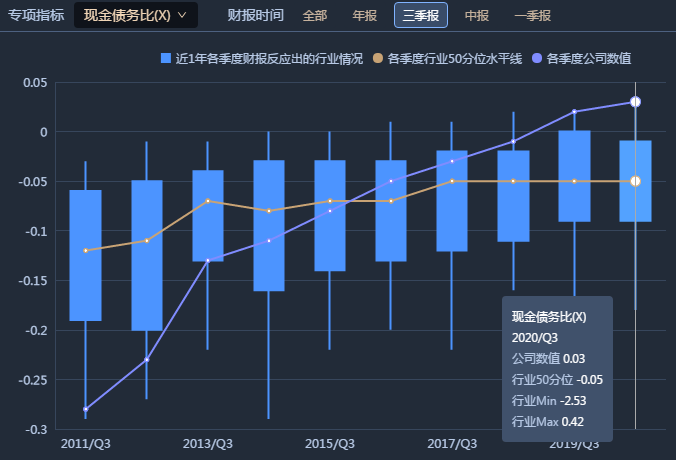Switch to the 中报 tab
Screen dimensions: 676x460
(x=477, y=15)
